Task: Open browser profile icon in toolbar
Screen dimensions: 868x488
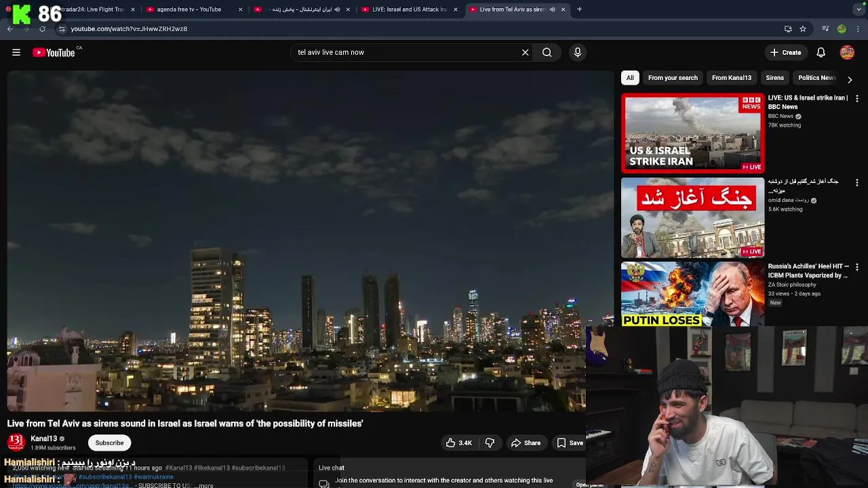Action: point(842,28)
